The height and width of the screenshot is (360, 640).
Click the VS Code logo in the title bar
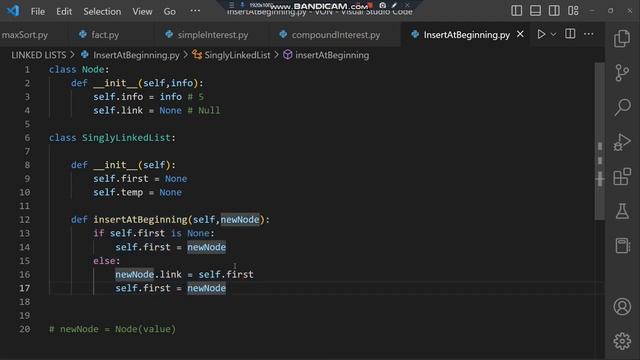point(13,11)
